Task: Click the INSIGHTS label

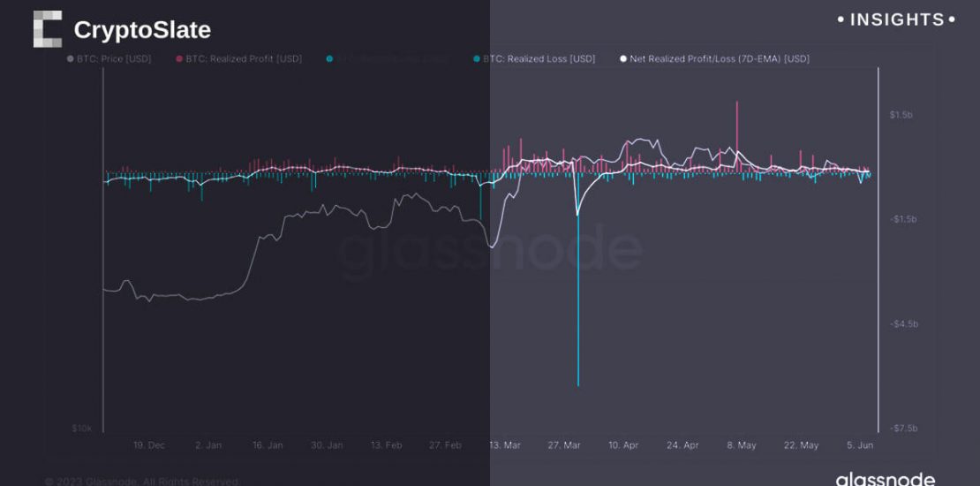Action: coord(896,19)
